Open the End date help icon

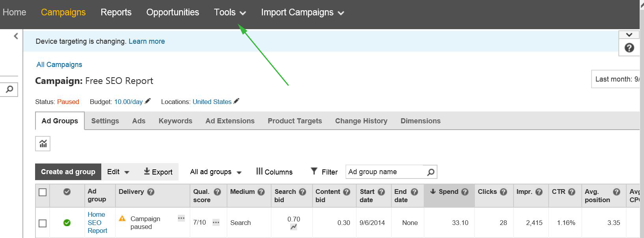pyautogui.click(x=414, y=192)
